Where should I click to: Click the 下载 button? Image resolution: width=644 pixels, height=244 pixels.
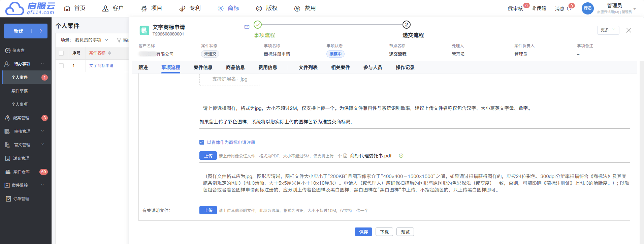point(384,232)
